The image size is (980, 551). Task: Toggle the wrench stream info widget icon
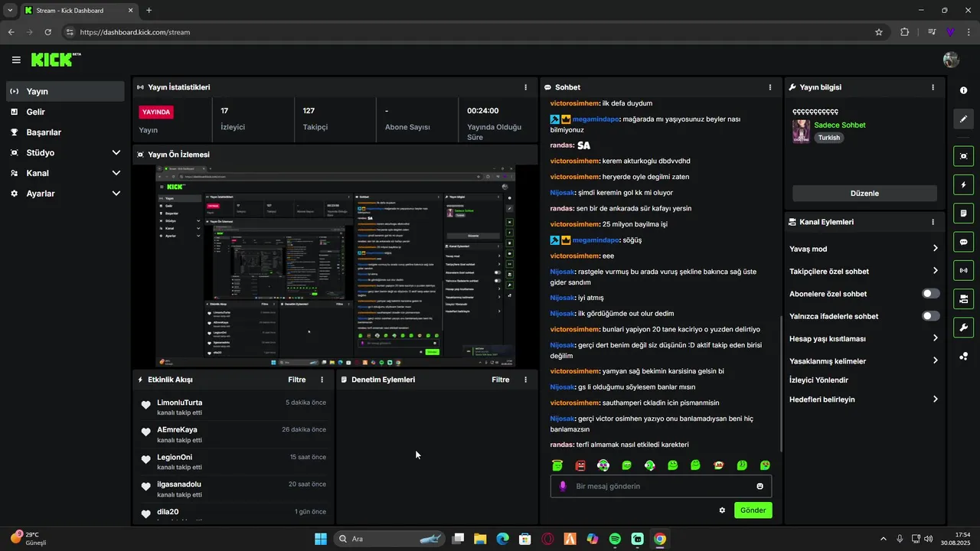pyautogui.click(x=963, y=328)
